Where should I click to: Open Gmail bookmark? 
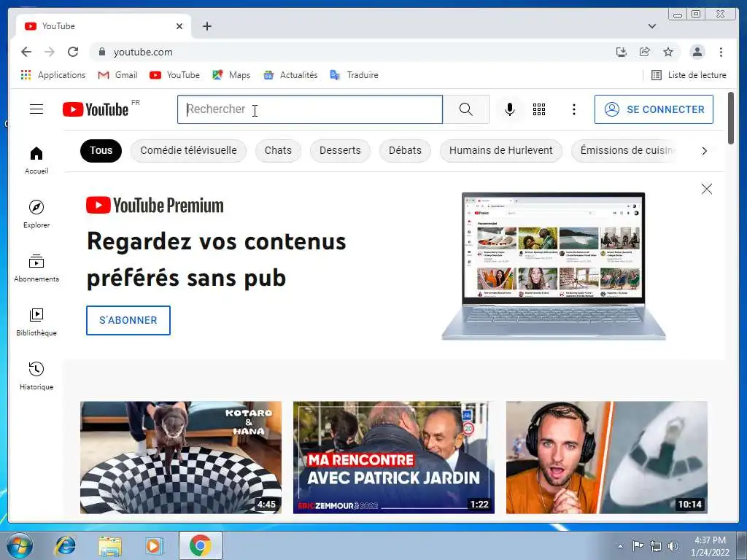[117, 75]
